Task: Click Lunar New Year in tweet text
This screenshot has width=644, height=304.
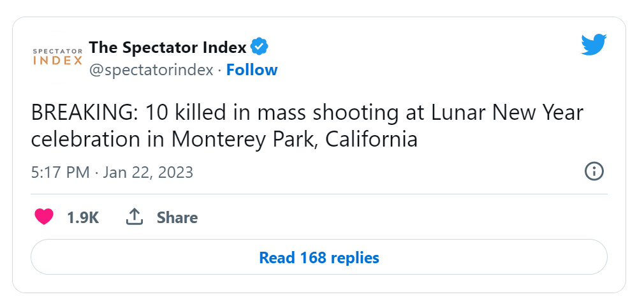Action: pyautogui.click(x=508, y=113)
